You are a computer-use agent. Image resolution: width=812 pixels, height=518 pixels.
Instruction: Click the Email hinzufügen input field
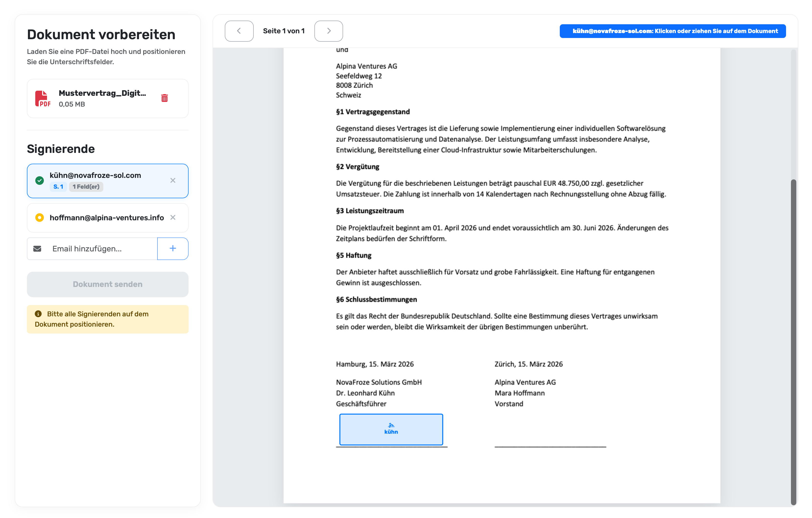point(101,249)
